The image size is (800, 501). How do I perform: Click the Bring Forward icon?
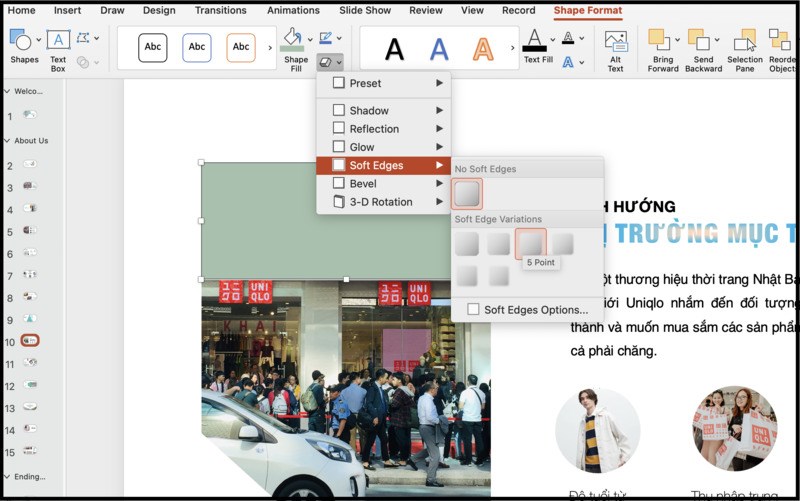point(658,40)
